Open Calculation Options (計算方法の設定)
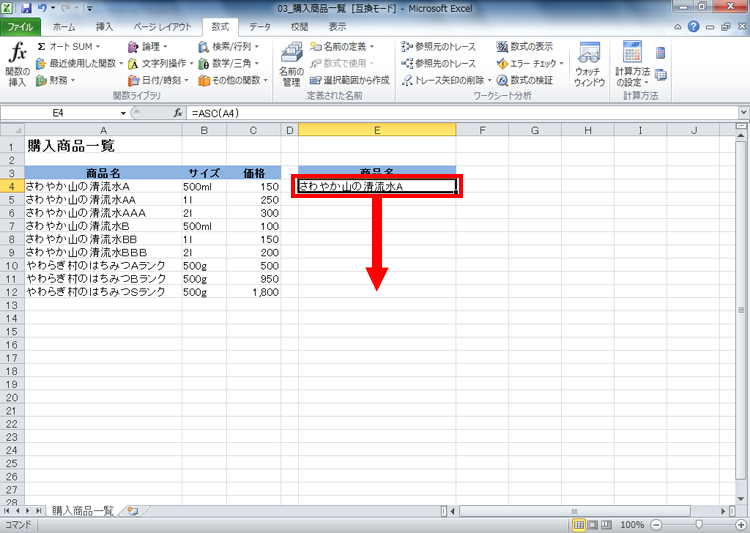Screen dimensions: 750x533 click(x=632, y=65)
